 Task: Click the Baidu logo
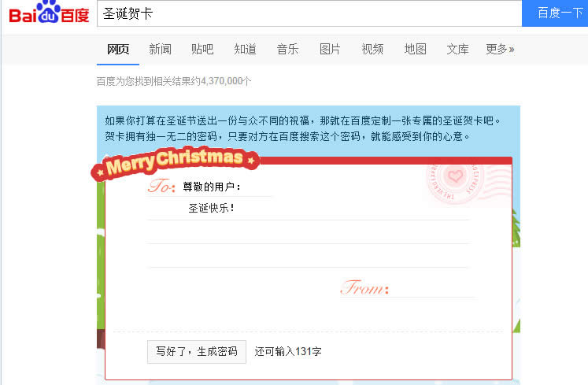tap(49, 12)
